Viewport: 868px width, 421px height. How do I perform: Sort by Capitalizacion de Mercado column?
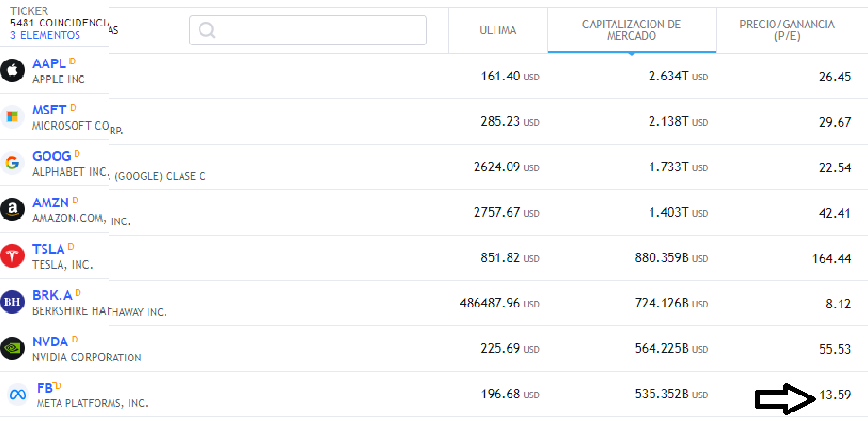[631, 30]
